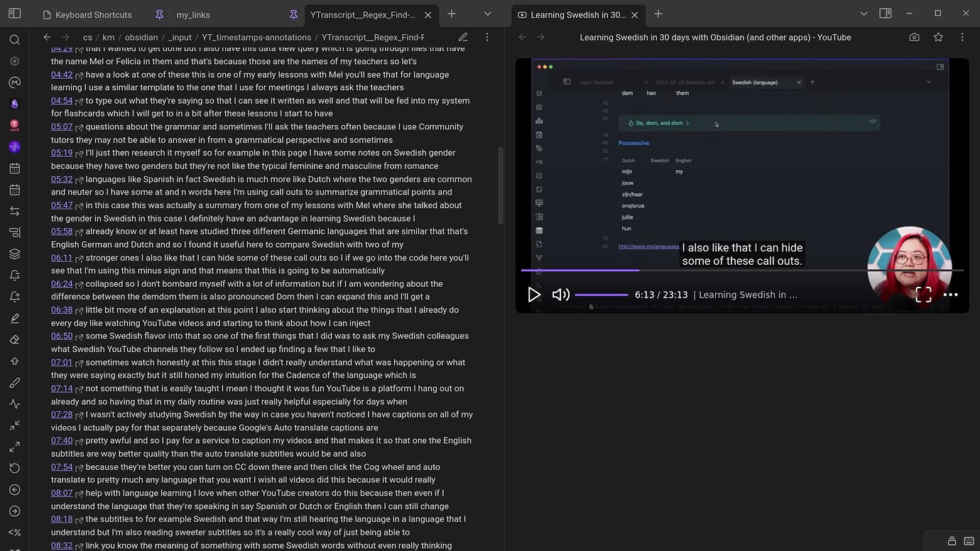The image size is (980, 551).
Task: Toggle reading view with the pencil icon
Action: point(463,37)
